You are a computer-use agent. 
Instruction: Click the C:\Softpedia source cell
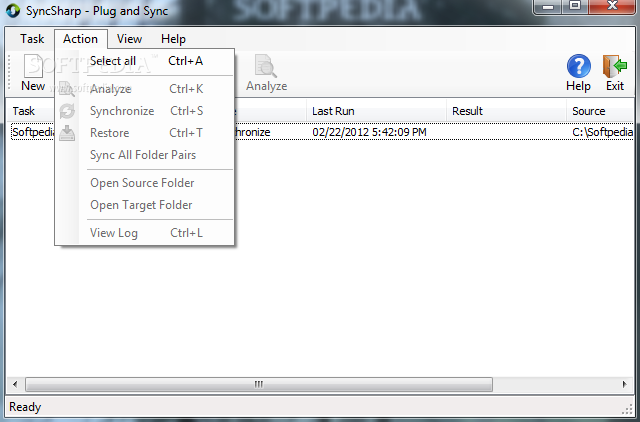[x=602, y=132]
